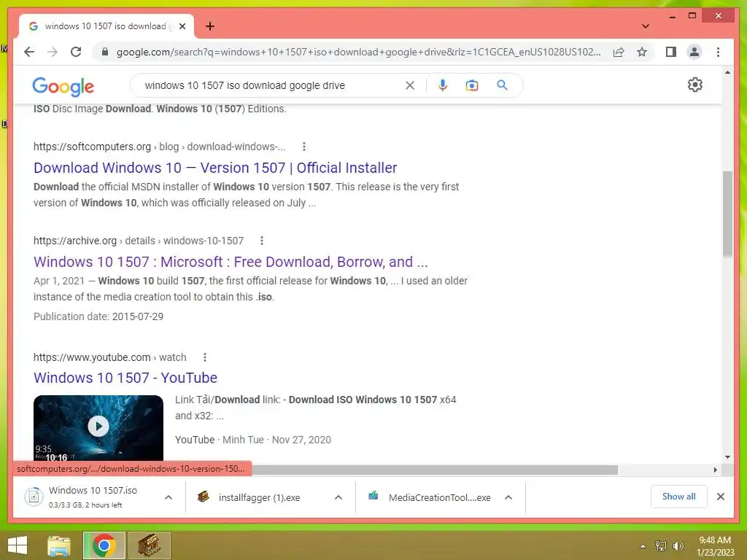
Task: Click YouTube · Minh Tue · Nov 27, 2020 text
Action: 253,440
